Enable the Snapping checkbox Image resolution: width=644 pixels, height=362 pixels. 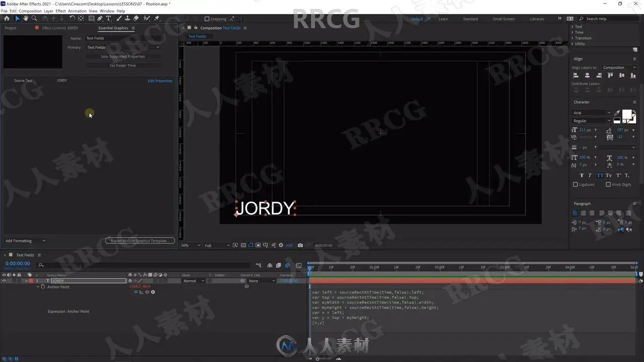[207, 19]
